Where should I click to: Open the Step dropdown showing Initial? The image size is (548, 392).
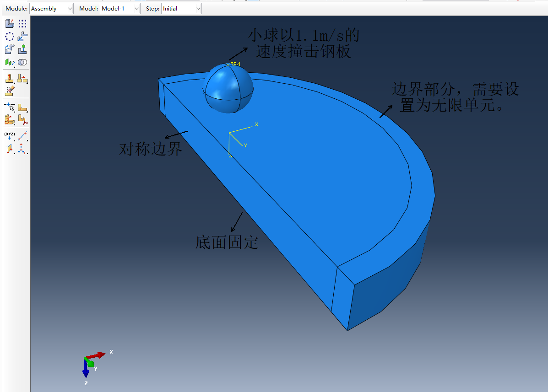pos(181,9)
